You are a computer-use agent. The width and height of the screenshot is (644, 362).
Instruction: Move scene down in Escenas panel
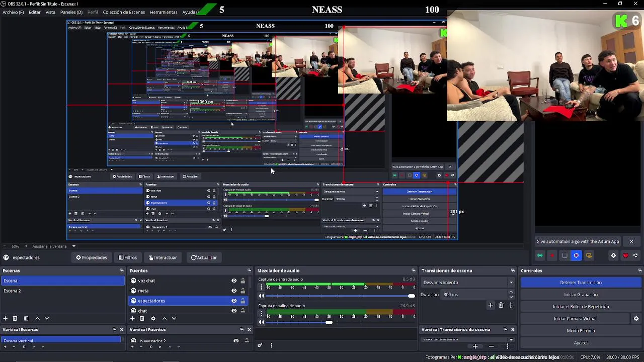(47, 318)
